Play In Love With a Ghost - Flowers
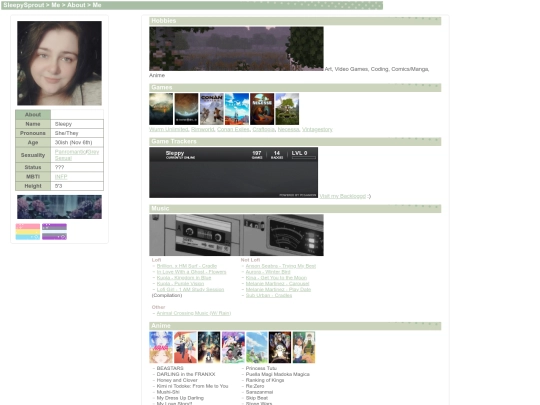This screenshot has width=540, height=405. click(191, 272)
